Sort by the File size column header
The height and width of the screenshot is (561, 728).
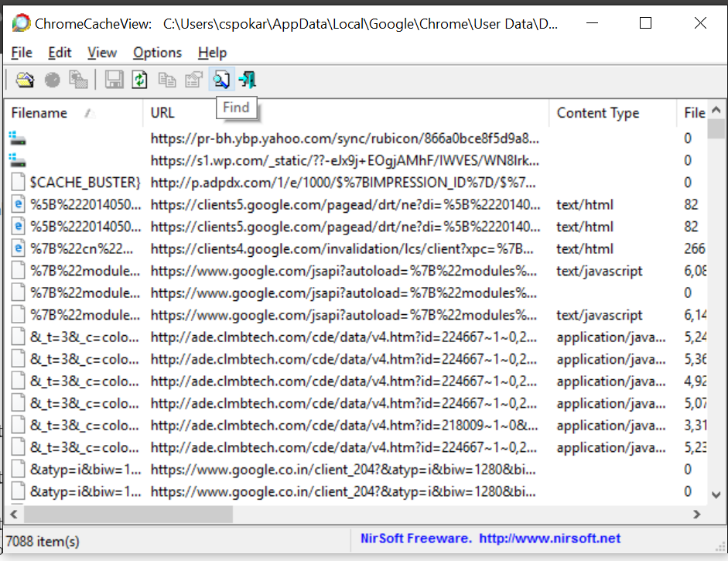pyautogui.click(x=692, y=113)
